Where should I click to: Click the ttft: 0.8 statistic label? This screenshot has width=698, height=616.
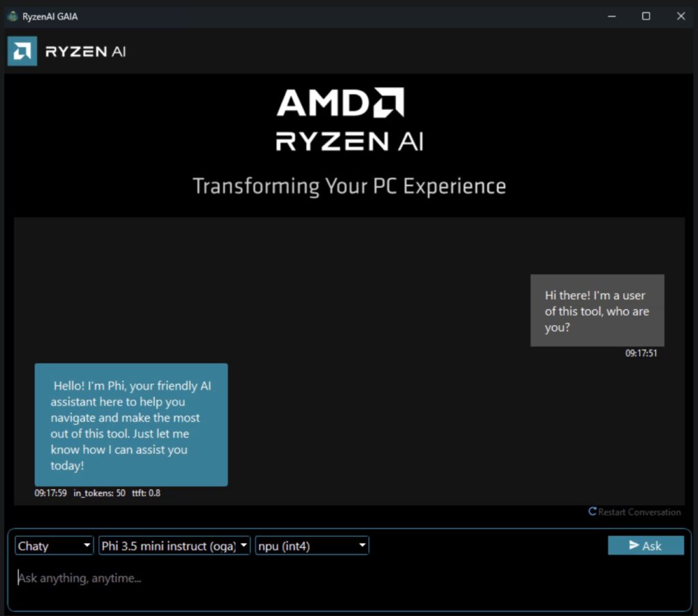(146, 493)
